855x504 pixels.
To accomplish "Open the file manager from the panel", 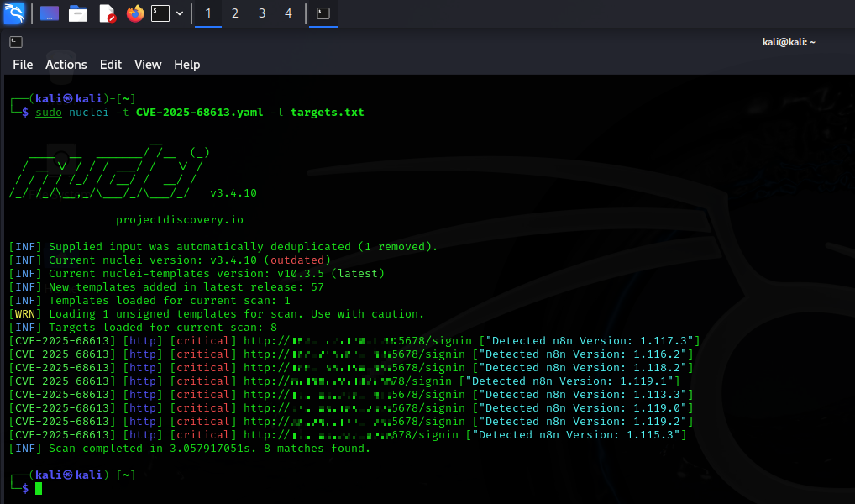I will click(78, 13).
